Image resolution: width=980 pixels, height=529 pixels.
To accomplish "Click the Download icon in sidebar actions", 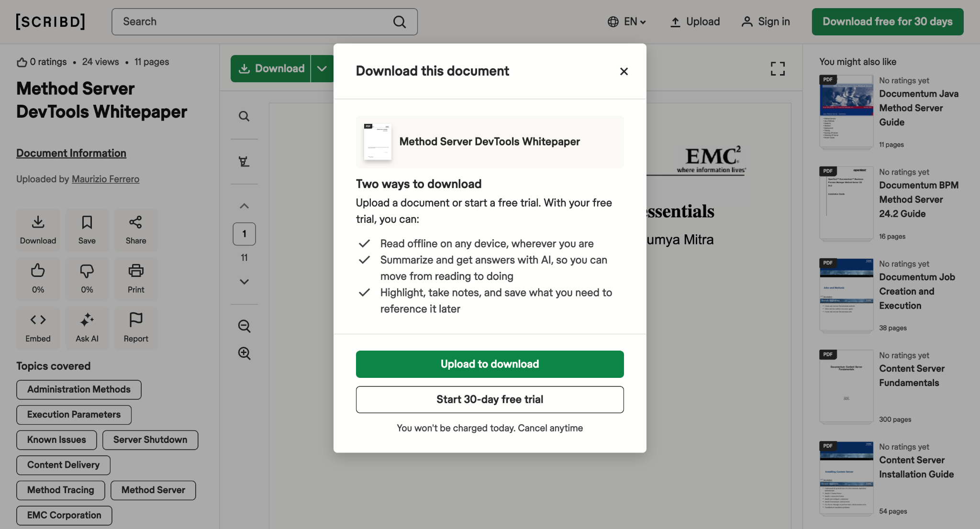I will click(x=38, y=230).
